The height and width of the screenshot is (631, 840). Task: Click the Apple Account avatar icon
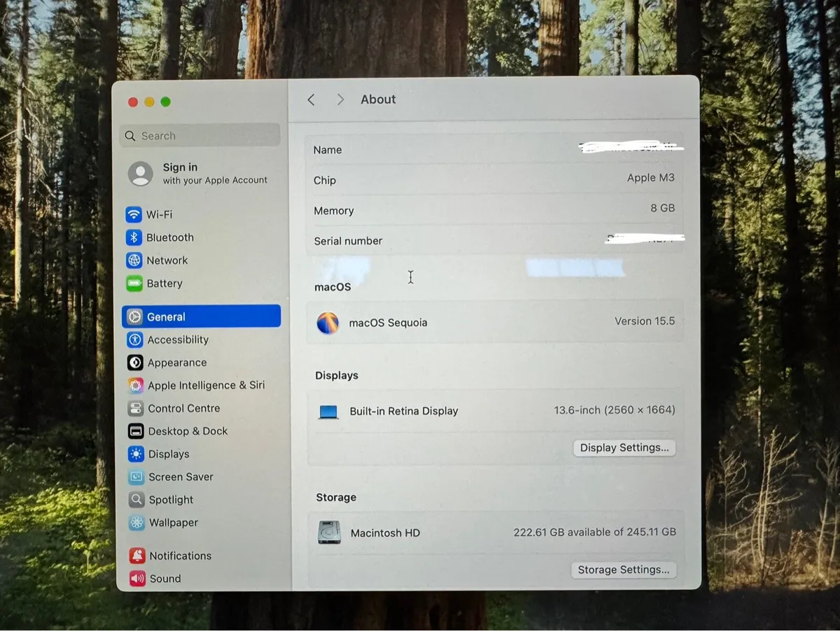point(141,174)
